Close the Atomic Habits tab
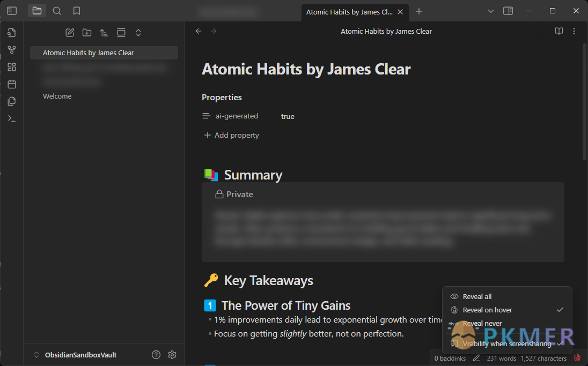Image resolution: width=588 pixels, height=366 pixels. point(400,12)
